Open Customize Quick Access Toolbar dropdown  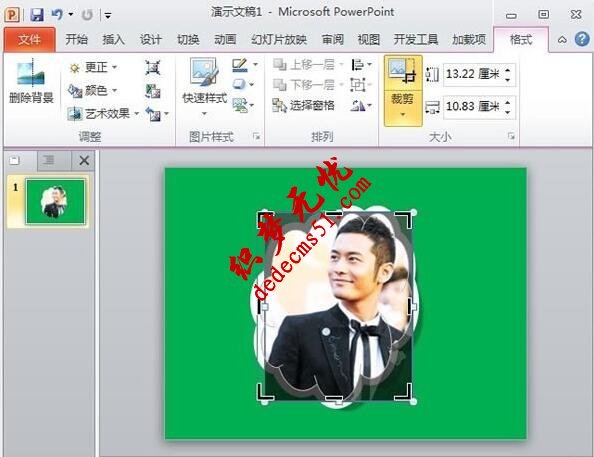tap(108, 16)
